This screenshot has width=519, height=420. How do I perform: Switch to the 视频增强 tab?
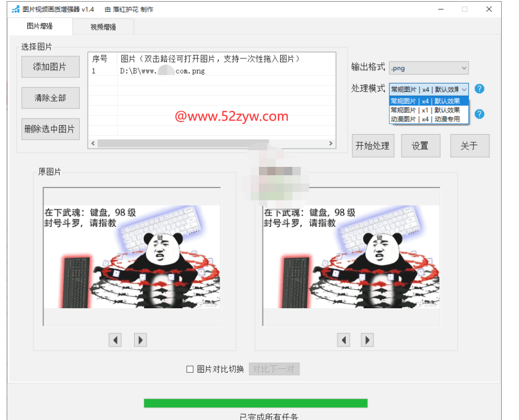pyautogui.click(x=103, y=27)
